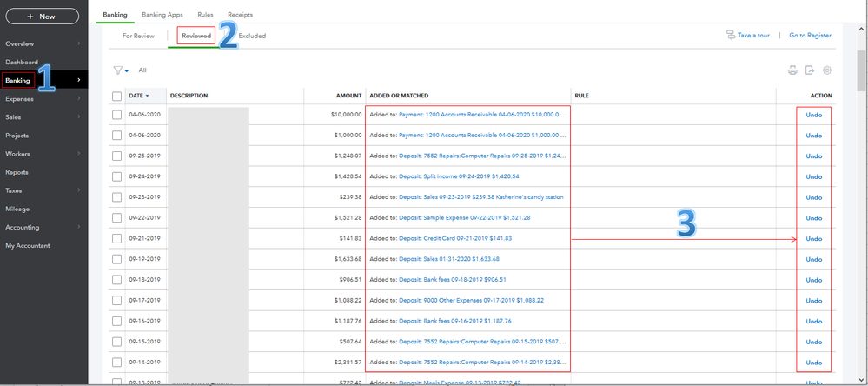Click the $507.64 amount cell
This screenshot has width=868, height=386.
click(350, 342)
